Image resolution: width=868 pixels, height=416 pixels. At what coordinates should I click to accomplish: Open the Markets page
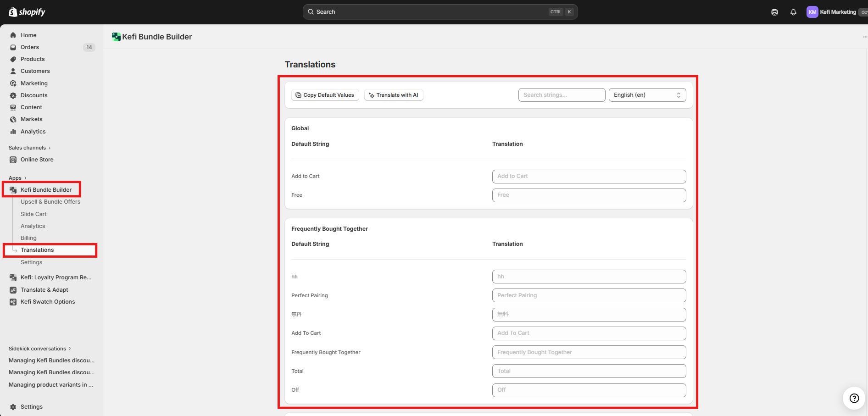pyautogui.click(x=31, y=119)
